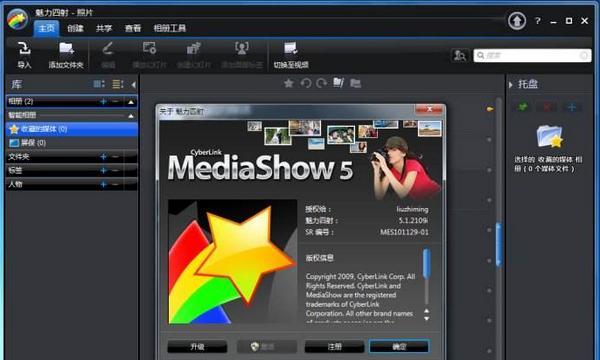
Task: Open the 相册工具 album tools tab
Action: pyautogui.click(x=170, y=28)
